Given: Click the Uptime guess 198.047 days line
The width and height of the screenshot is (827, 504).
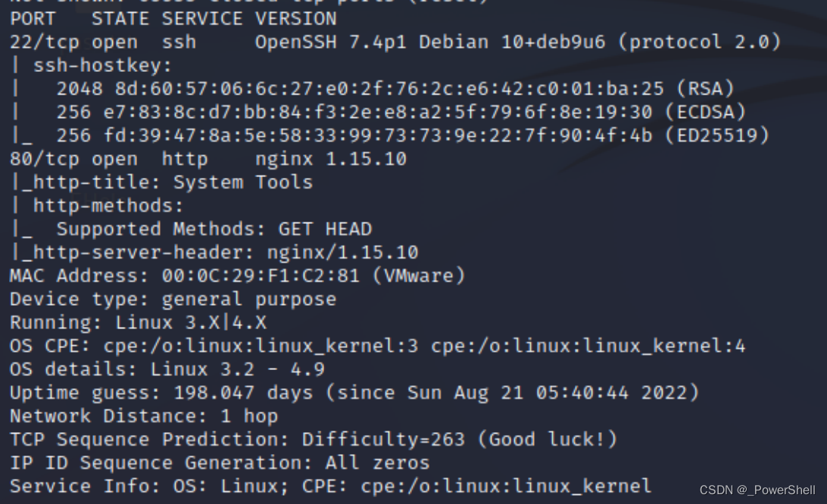Looking at the screenshot, I should click(x=354, y=393).
